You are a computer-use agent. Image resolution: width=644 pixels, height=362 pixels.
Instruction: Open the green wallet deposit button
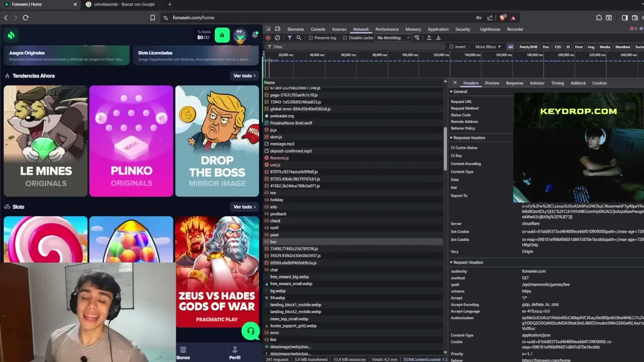(x=222, y=35)
